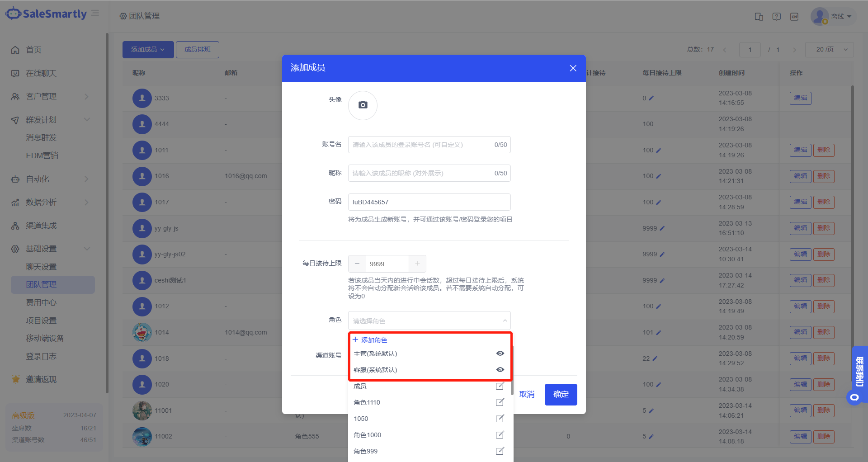This screenshot has height=462, width=868.
Task: Go to next page arrow in pagination
Action: (x=794, y=50)
